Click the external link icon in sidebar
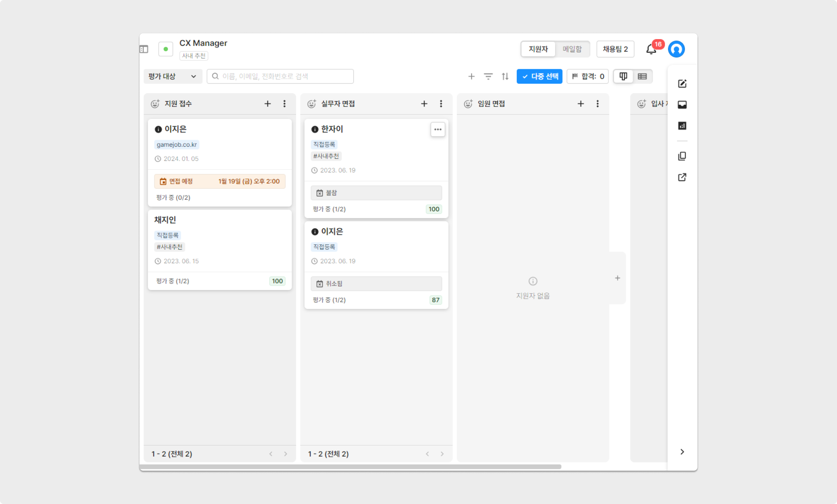 (682, 177)
